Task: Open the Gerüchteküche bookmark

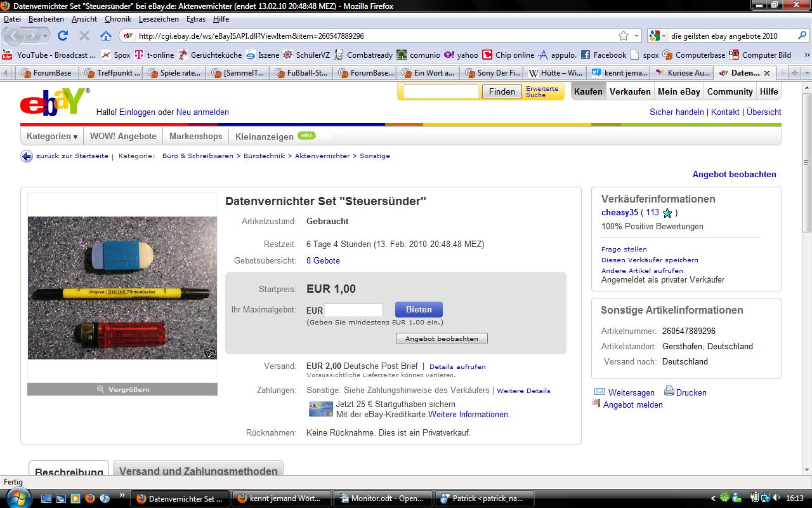Action: 210,55
